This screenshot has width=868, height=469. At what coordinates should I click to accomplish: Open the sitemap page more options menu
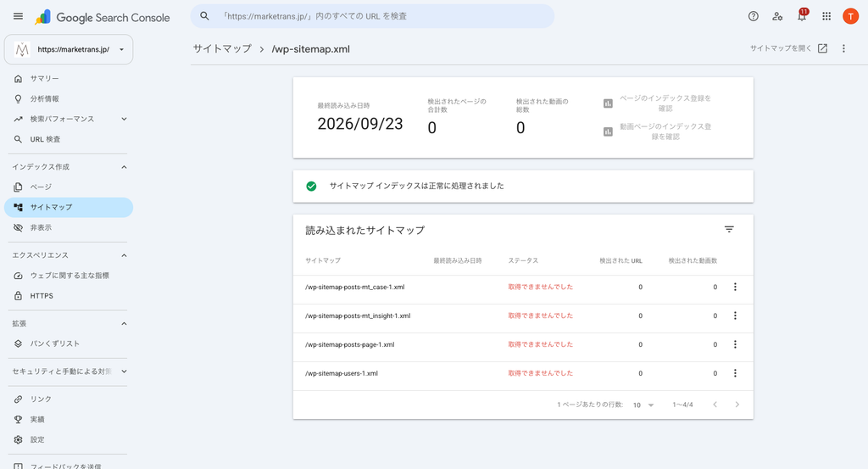[x=843, y=48]
